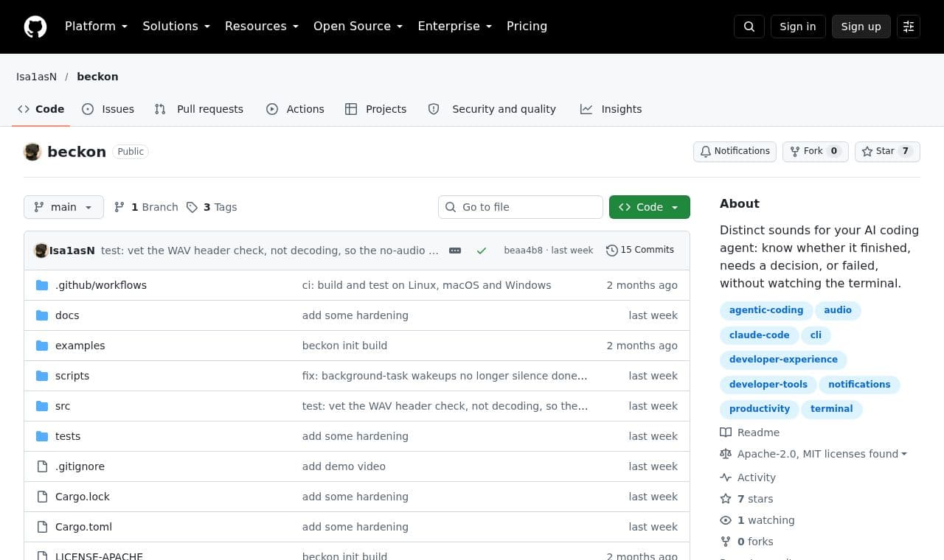Click the Notifications button
Image resolution: width=944 pixels, height=560 pixels.
click(735, 151)
